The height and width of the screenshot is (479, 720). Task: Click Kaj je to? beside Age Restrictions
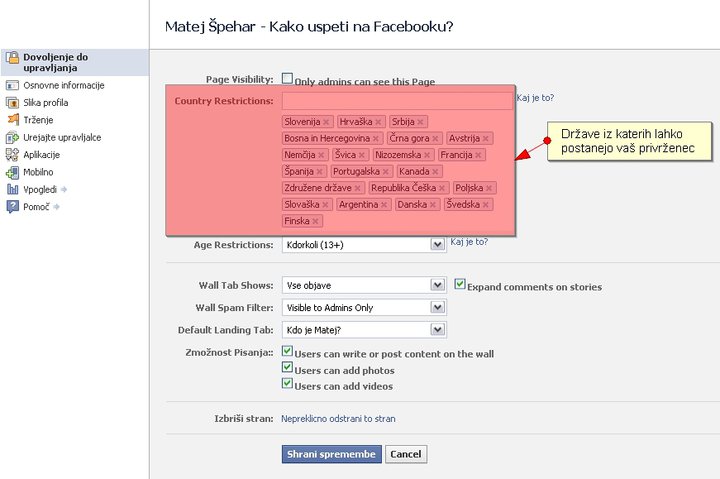point(469,242)
